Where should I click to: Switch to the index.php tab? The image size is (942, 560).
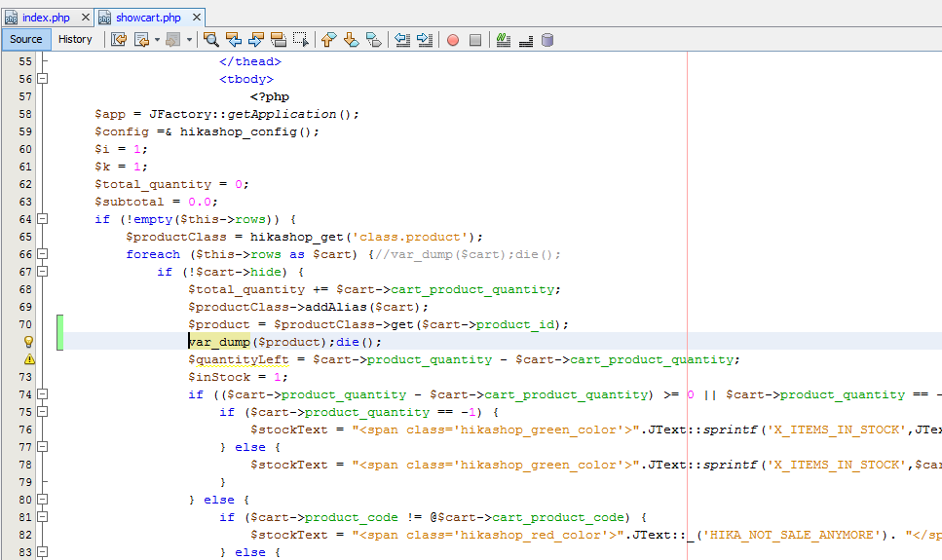[46, 18]
